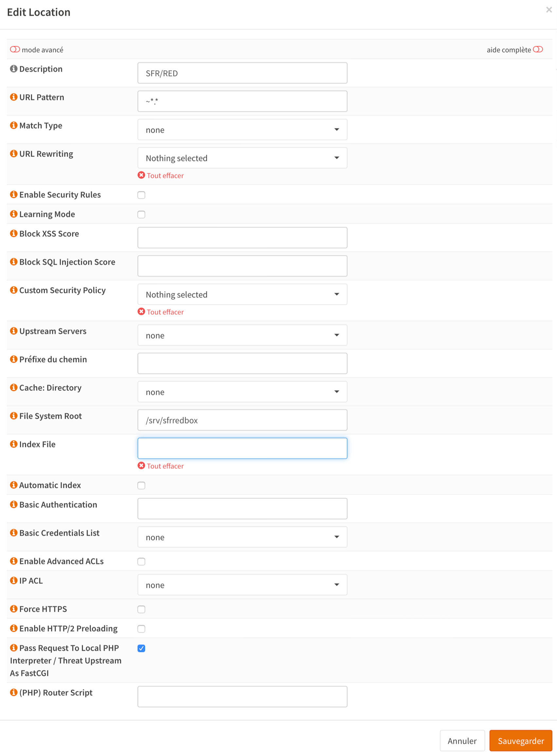Enable the Security Rules checkbox
Viewport: 557px width, 756px height.
141,195
